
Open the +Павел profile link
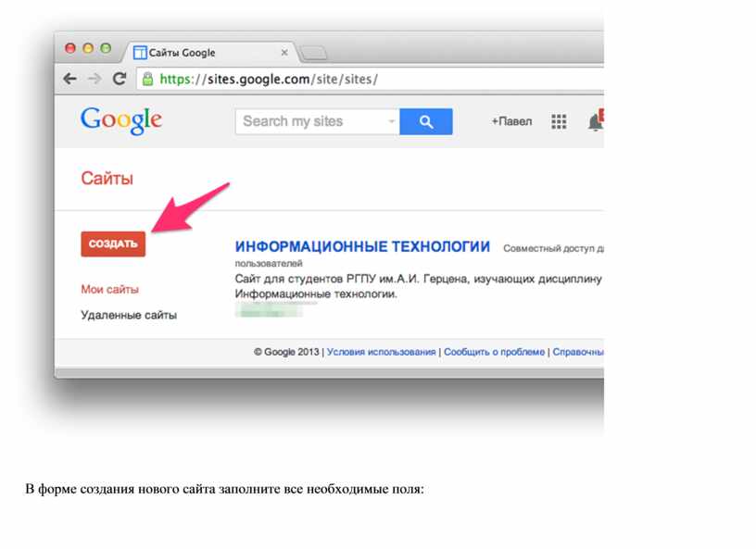click(x=511, y=121)
